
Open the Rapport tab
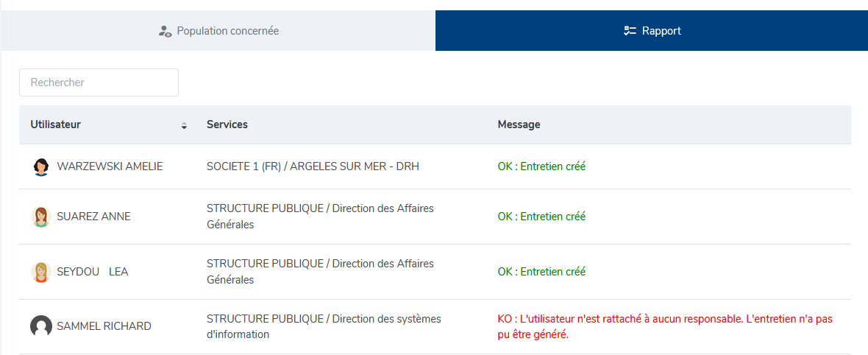point(652,30)
